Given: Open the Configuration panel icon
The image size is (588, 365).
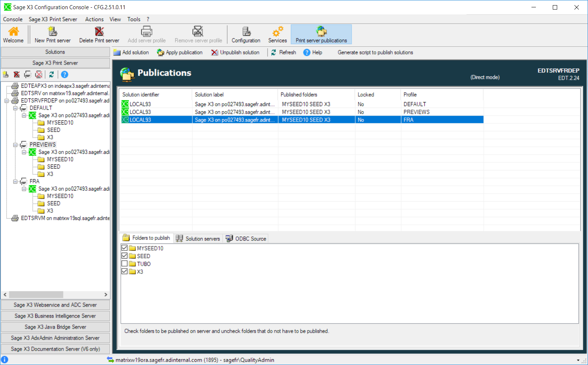Looking at the screenshot, I should [x=246, y=34].
